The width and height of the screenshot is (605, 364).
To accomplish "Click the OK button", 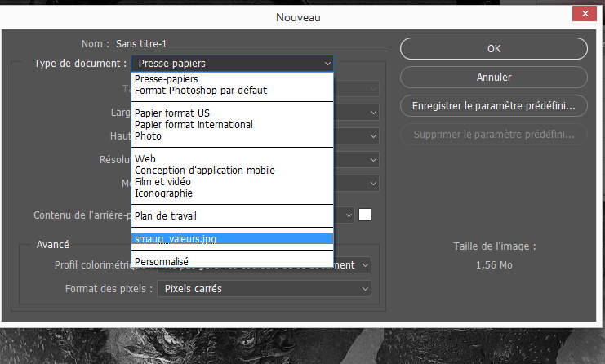I will [493, 49].
